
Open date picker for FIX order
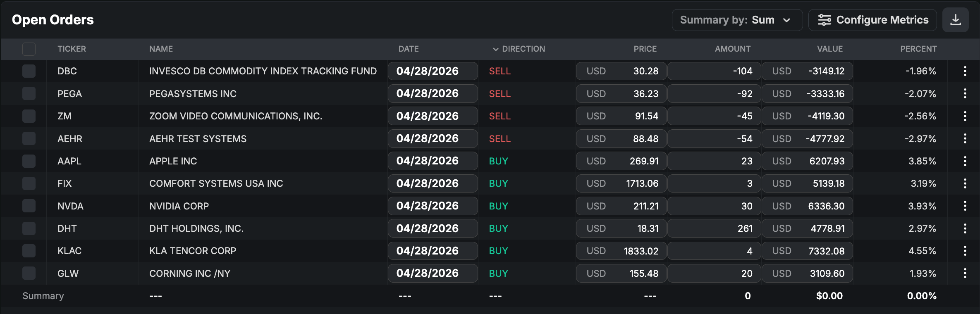pos(433,183)
